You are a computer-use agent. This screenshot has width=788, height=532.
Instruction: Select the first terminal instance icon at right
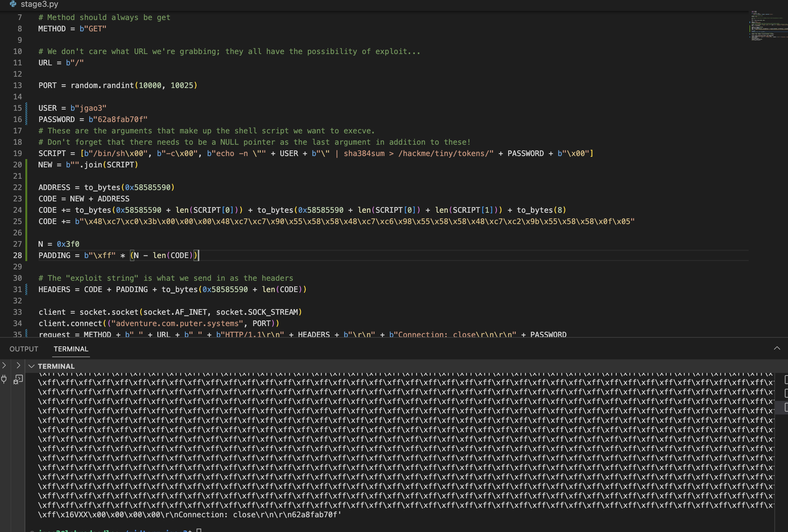(786, 379)
